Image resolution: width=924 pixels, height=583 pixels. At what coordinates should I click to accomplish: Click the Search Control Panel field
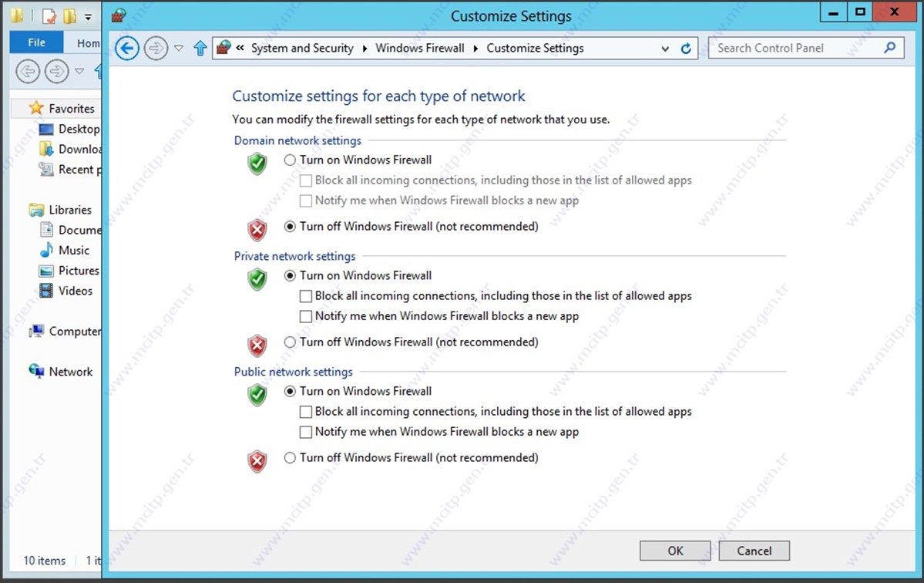click(806, 49)
